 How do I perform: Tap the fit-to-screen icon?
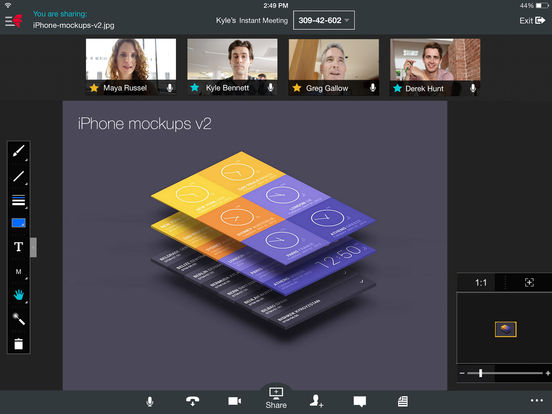[x=529, y=282]
